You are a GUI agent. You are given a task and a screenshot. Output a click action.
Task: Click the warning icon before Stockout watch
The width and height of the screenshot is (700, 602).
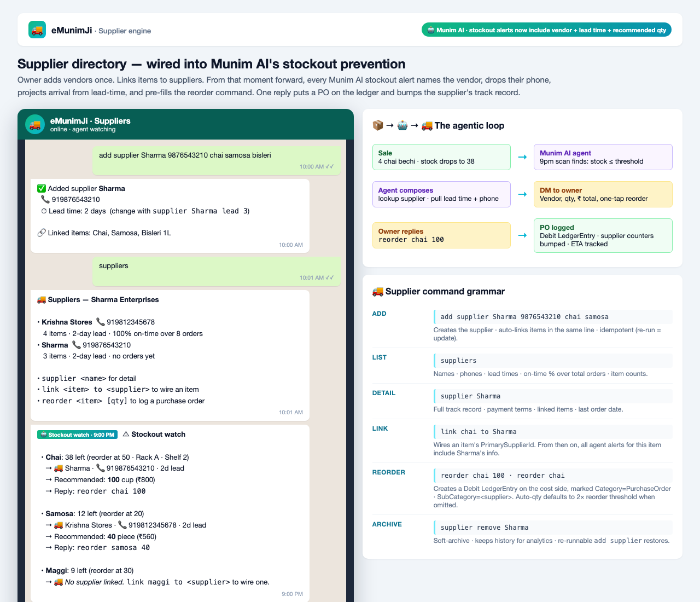point(126,434)
